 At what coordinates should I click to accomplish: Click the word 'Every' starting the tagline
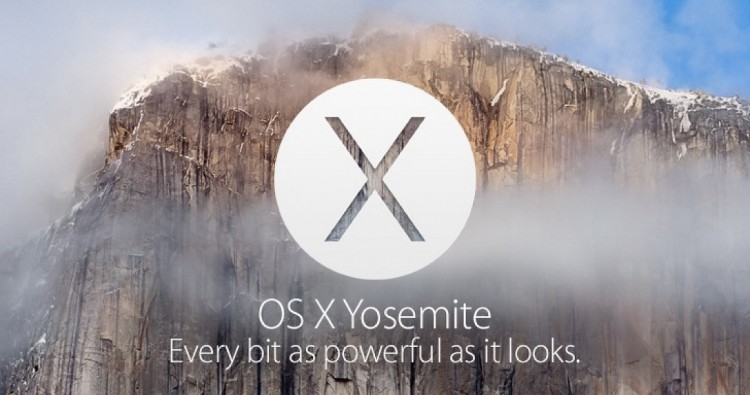(x=204, y=354)
